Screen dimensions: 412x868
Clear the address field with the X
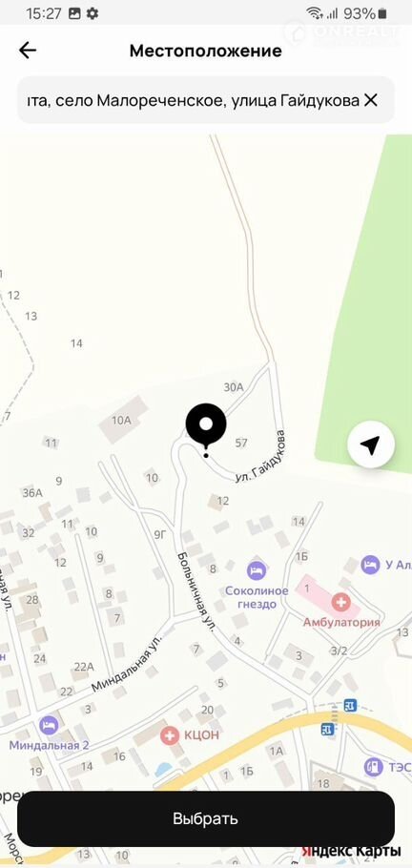click(370, 100)
